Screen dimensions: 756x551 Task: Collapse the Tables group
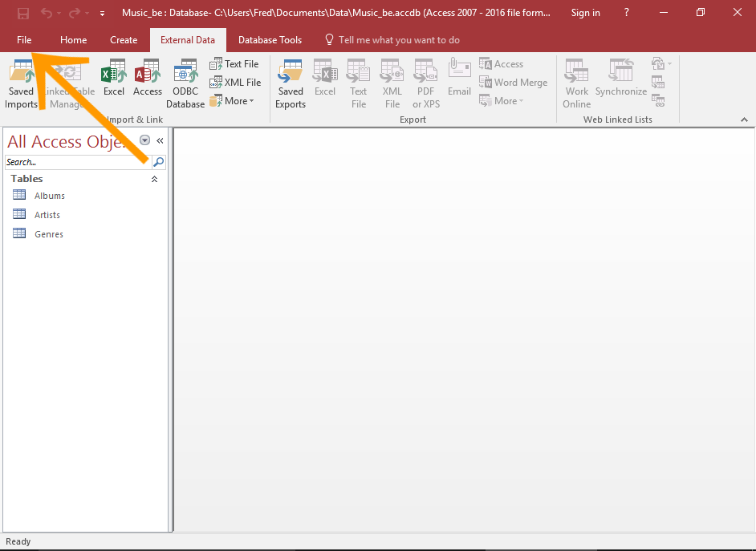pyautogui.click(x=154, y=180)
